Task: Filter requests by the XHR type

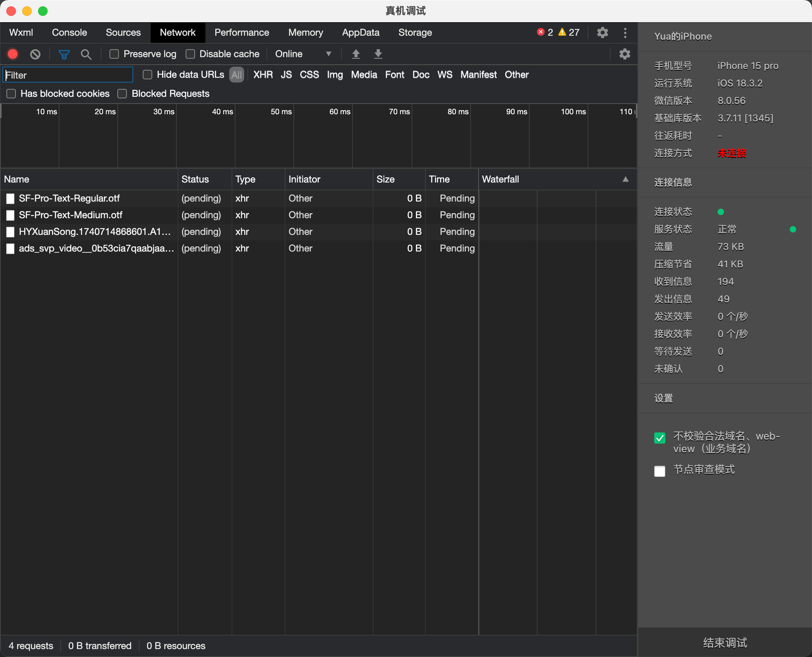Action: click(263, 75)
